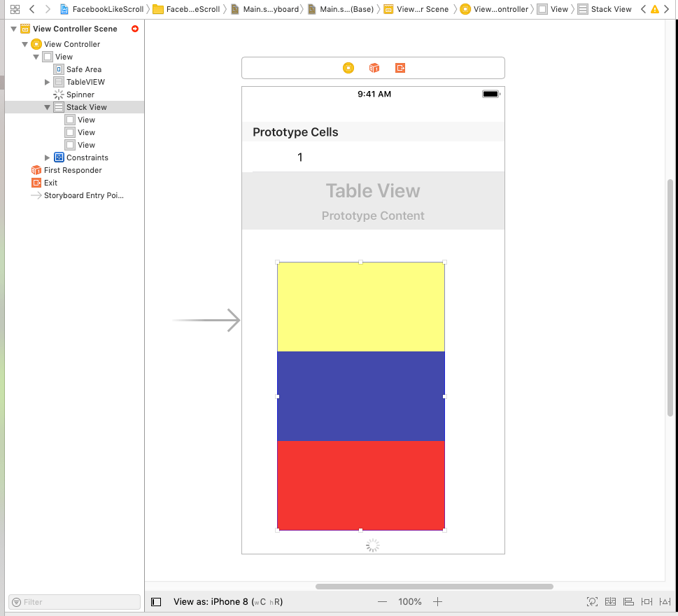Select Constraints in outline
Image resolution: width=678 pixels, height=616 pixels.
[x=81, y=157]
